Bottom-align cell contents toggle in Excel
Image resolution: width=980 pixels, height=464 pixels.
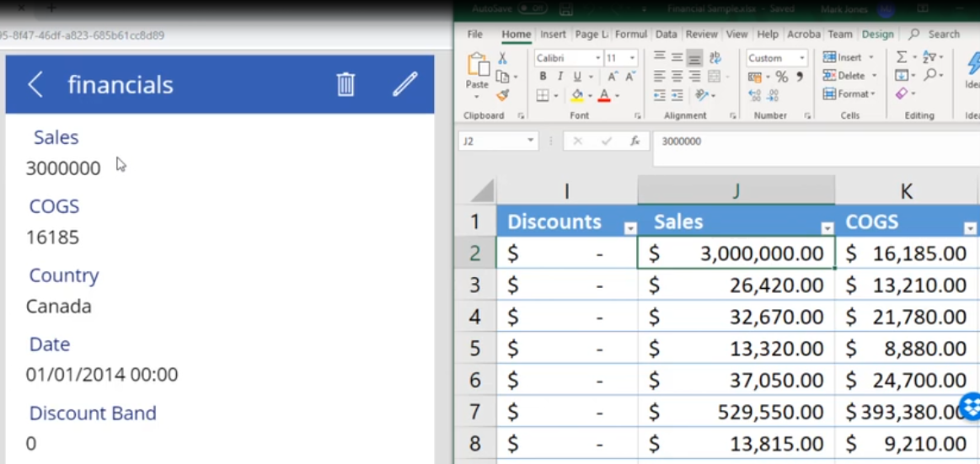coord(694,58)
